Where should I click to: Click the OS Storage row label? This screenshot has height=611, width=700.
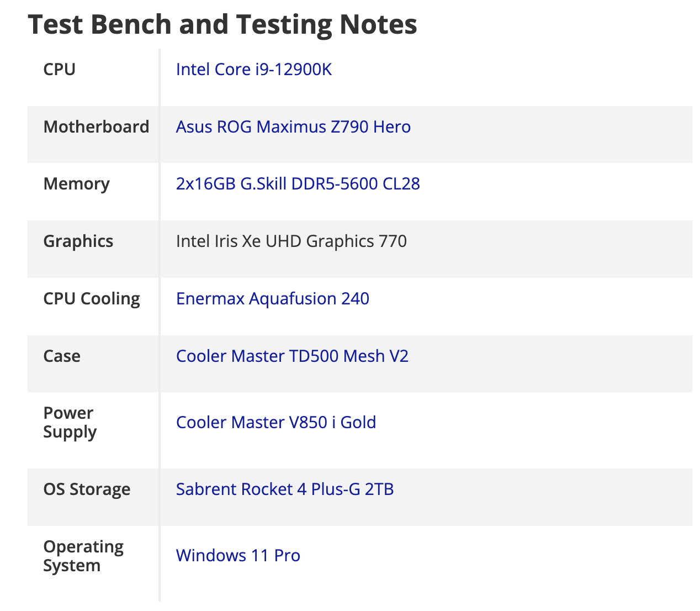[x=87, y=489]
